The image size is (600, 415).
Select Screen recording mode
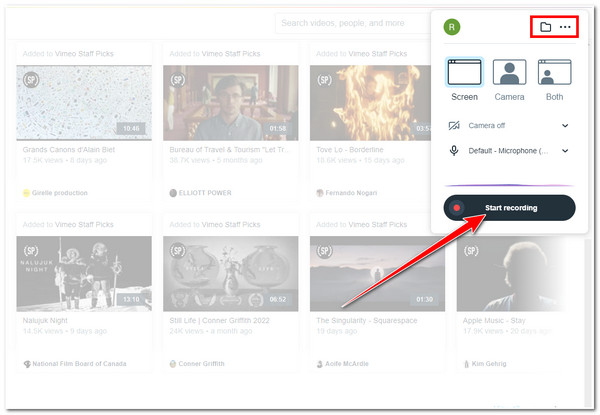click(x=465, y=80)
